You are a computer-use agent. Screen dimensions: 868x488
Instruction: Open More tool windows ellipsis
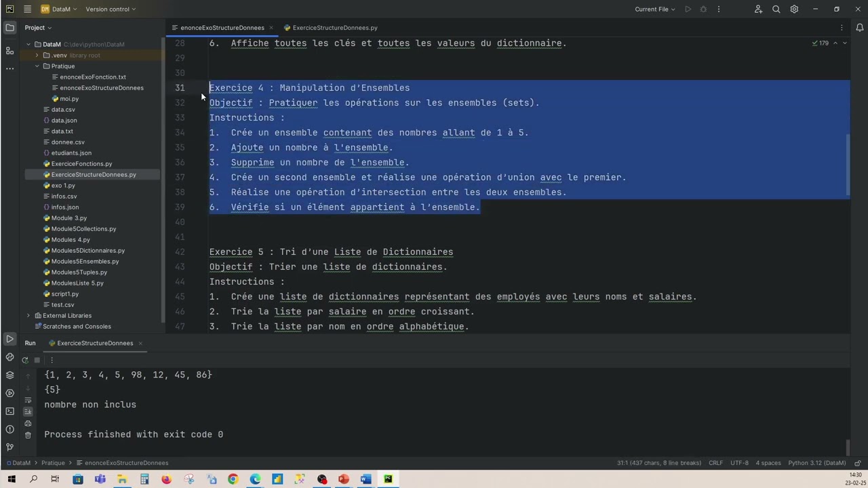(9, 68)
